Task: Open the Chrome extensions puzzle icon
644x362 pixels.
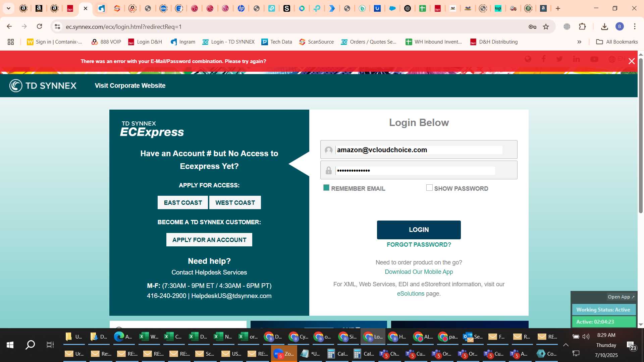Action: pyautogui.click(x=583, y=26)
